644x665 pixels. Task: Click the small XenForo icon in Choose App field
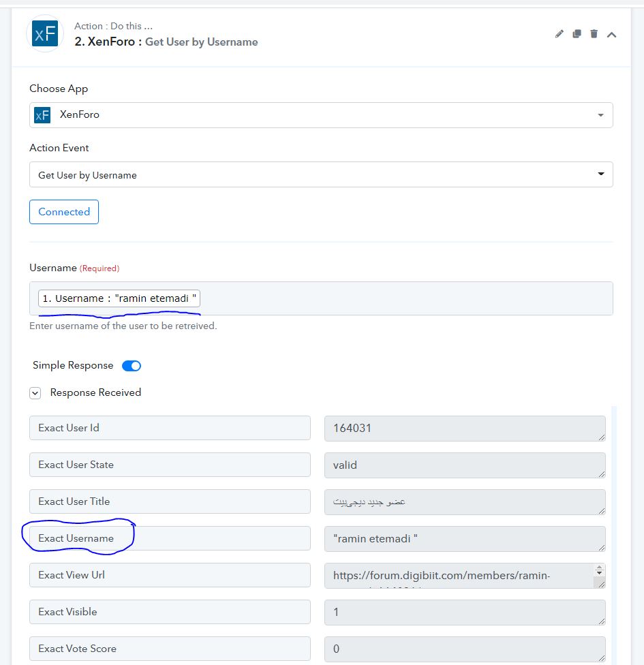click(x=42, y=115)
